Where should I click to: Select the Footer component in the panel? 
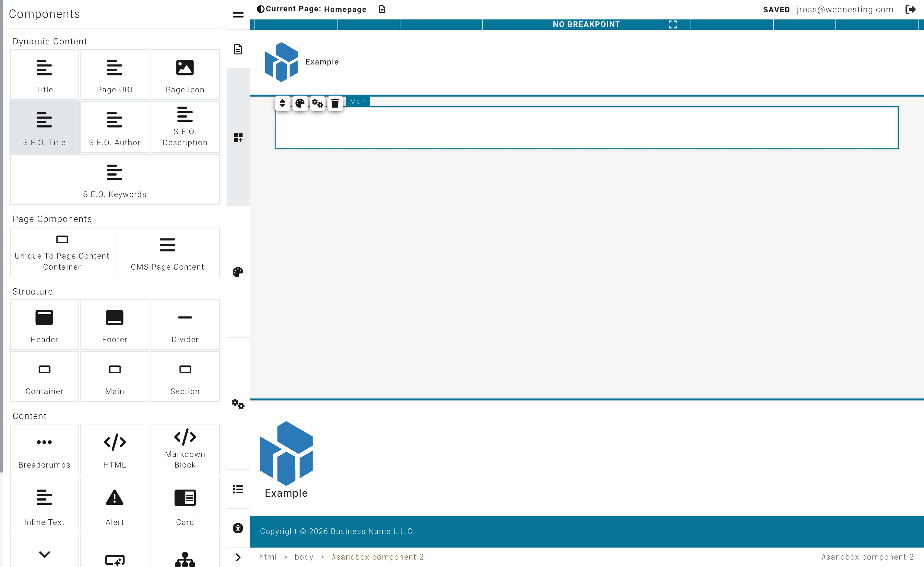[115, 325]
